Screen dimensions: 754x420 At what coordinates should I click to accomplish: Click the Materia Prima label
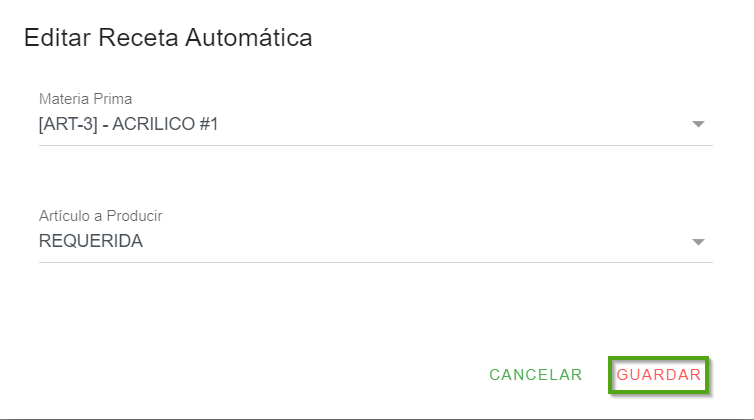tap(85, 99)
